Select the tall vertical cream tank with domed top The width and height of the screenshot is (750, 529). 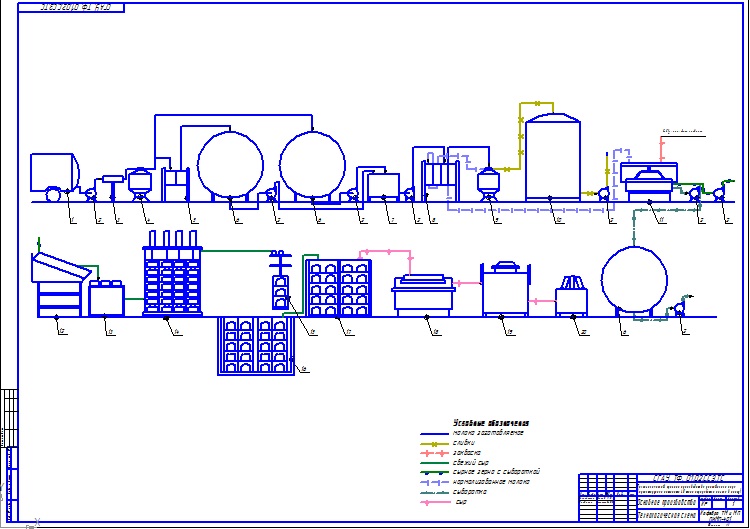click(553, 157)
